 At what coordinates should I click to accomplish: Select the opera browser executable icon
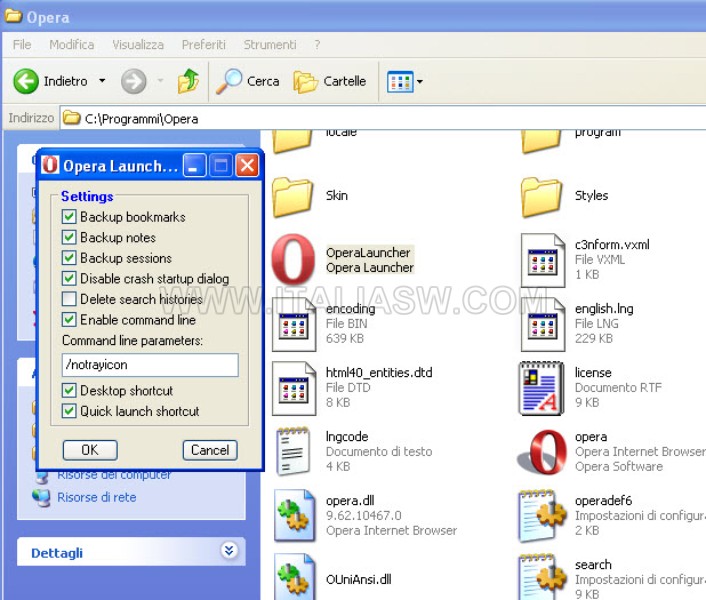pos(543,452)
